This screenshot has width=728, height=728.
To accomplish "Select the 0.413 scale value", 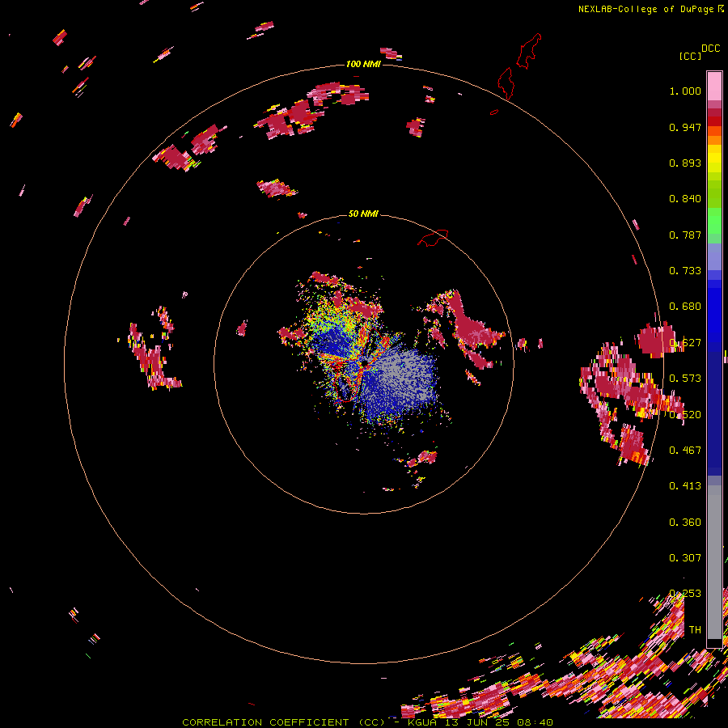I will click(x=685, y=486).
